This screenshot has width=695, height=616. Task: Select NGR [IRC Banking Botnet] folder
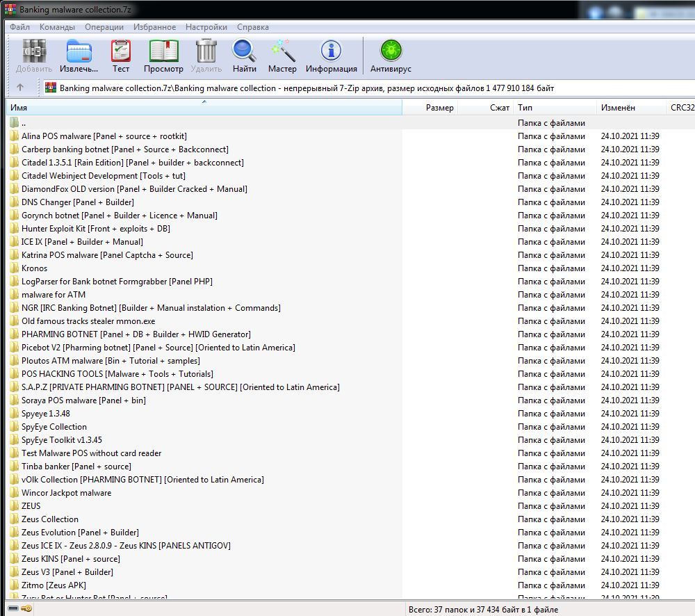tap(151, 308)
